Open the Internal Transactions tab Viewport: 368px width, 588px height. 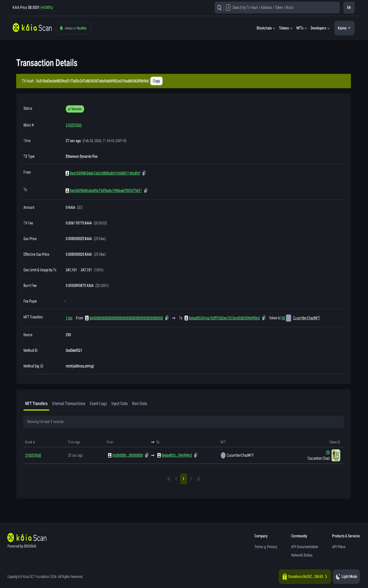[x=68, y=404]
